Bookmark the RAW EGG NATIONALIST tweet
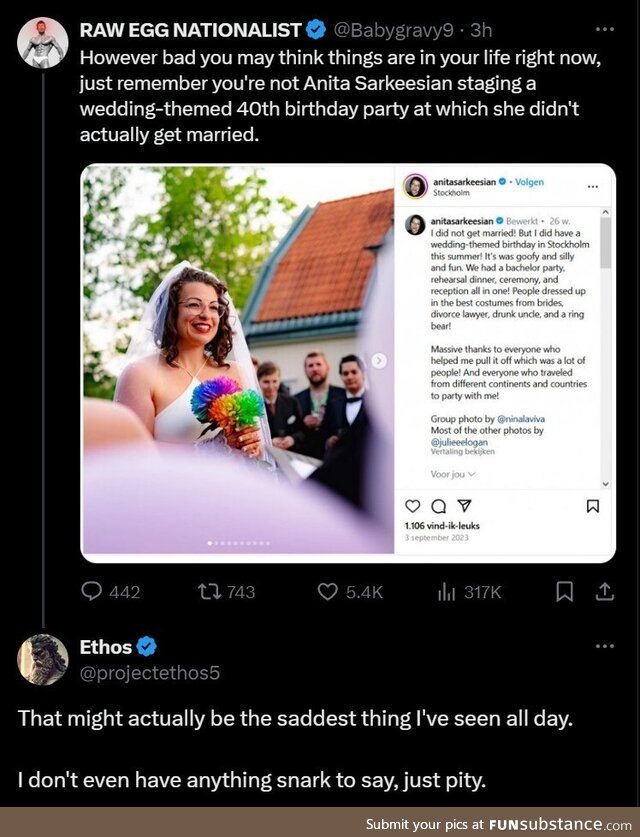The image size is (640, 837). [565, 592]
